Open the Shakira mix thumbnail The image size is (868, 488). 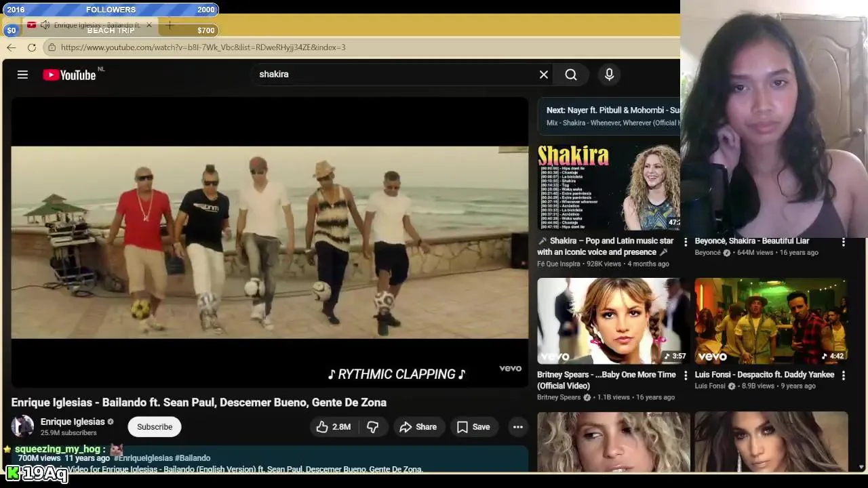pos(609,186)
